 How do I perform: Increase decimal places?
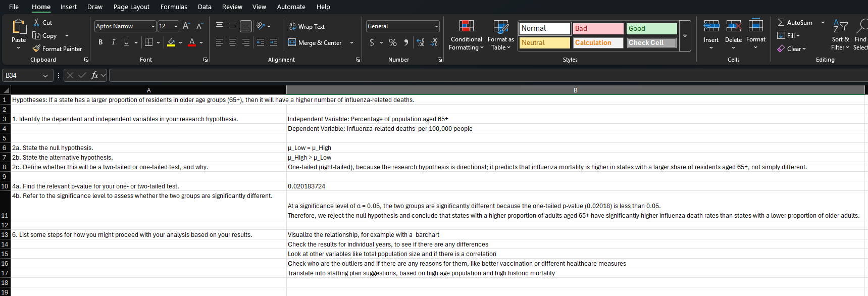421,42
